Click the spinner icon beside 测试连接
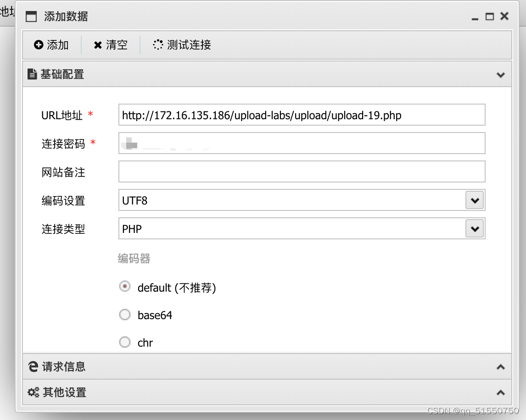 pyautogui.click(x=157, y=44)
